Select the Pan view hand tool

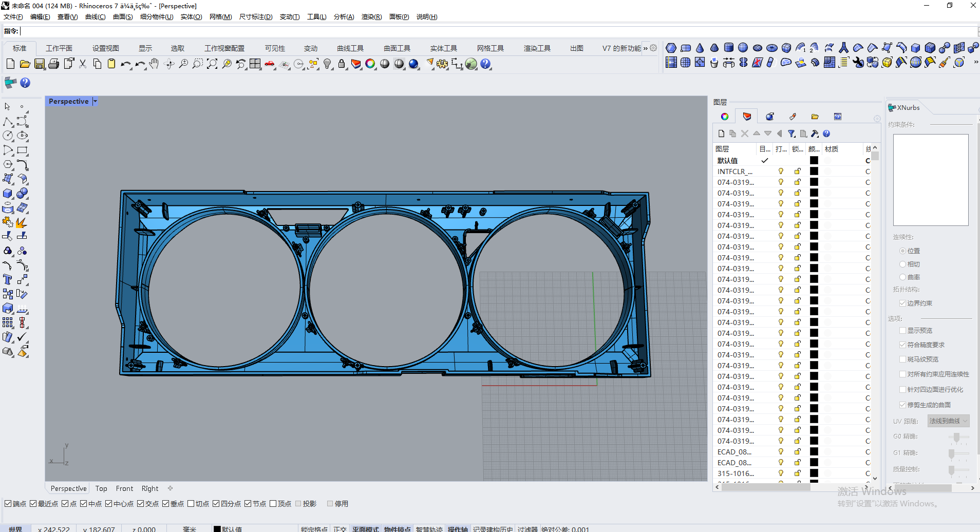coord(154,64)
